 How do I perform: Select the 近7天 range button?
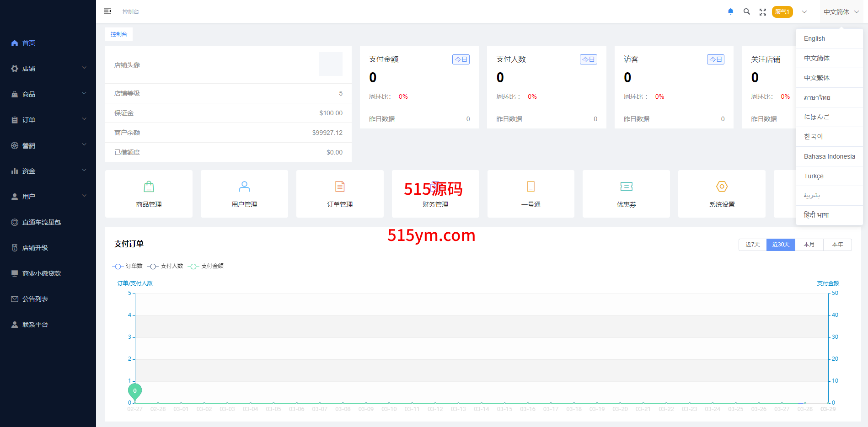click(752, 245)
